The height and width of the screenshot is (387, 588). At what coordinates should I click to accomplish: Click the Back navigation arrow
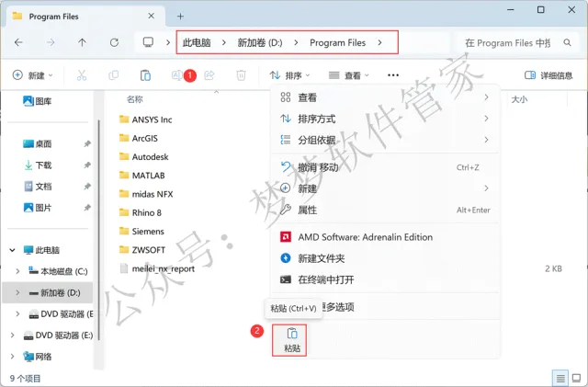pos(18,42)
